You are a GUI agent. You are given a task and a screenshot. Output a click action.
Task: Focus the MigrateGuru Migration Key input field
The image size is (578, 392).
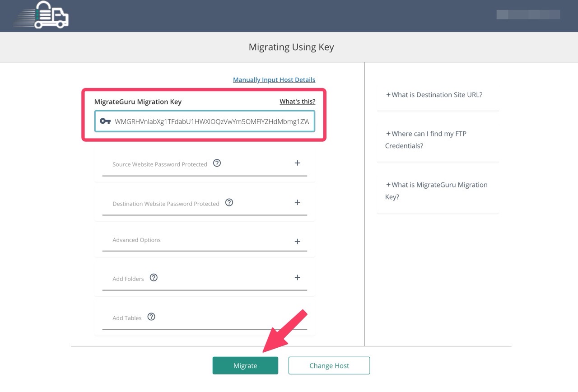tap(205, 121)
